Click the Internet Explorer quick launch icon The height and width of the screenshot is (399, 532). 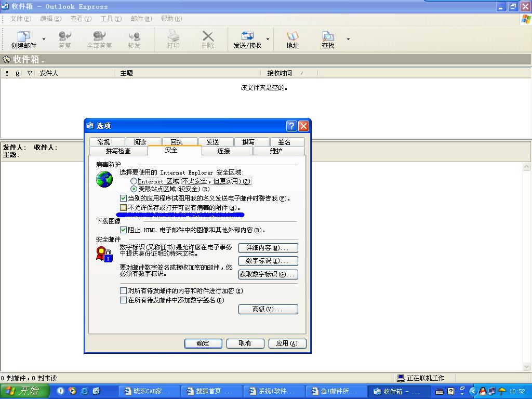pos(84,391)
